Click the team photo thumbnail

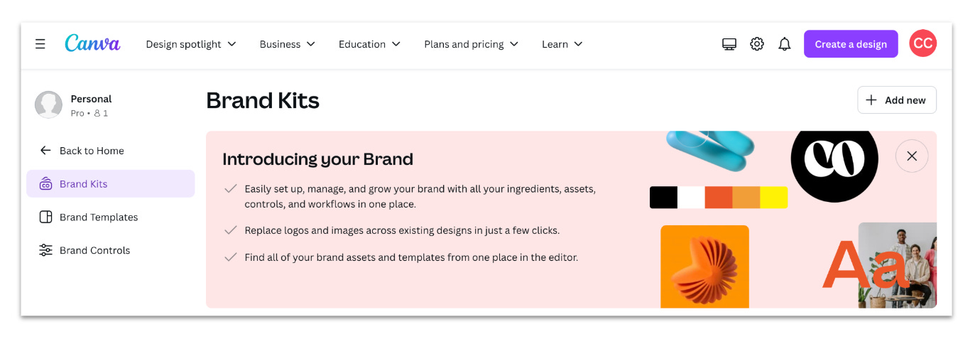(x=898, y=265)
